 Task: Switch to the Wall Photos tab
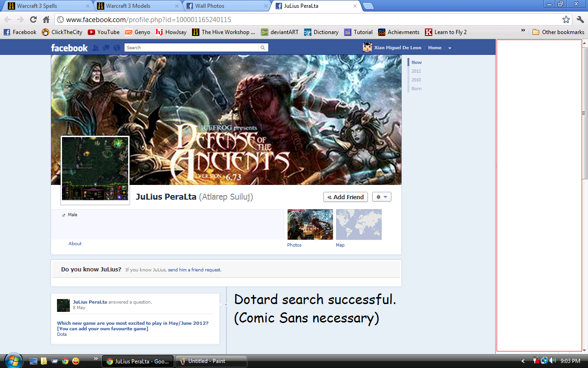[x=227, y=6]
